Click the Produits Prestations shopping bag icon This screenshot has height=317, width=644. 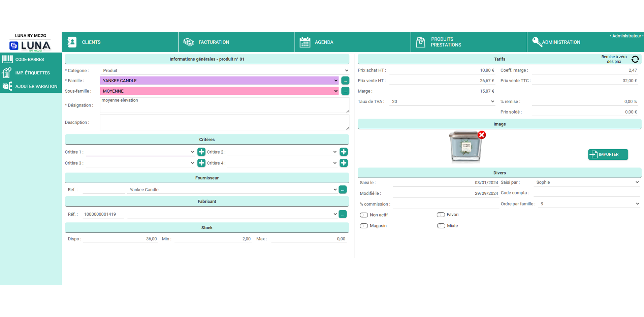pyautogui.click(x=421, y=42)
